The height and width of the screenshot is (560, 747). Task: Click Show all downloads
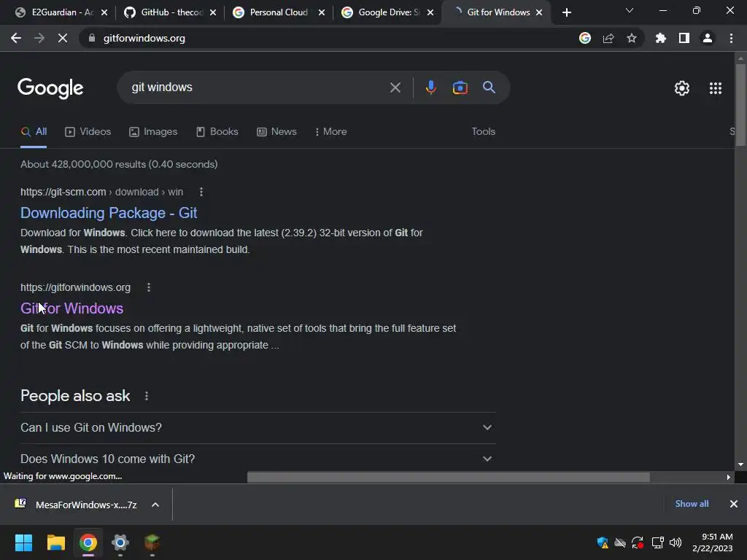click(692, 504)
